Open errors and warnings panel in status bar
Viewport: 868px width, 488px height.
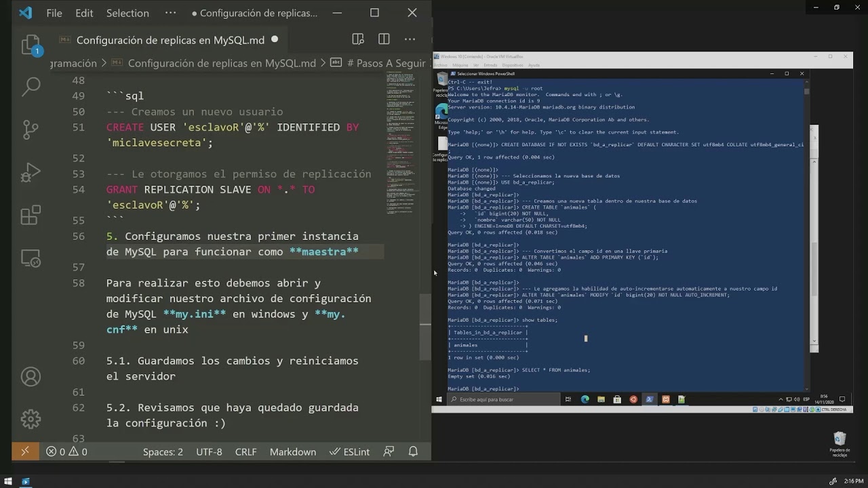click(x=66, y=451)
